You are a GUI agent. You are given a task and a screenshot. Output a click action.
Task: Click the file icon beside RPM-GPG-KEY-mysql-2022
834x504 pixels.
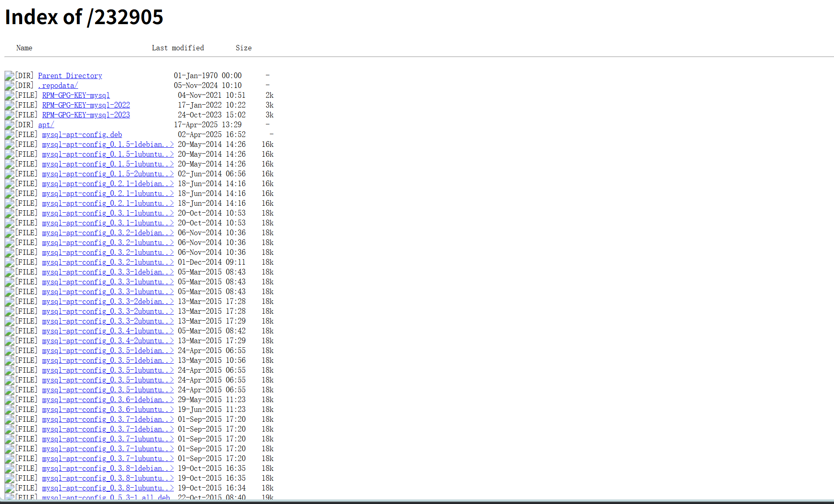pos(9,105)
